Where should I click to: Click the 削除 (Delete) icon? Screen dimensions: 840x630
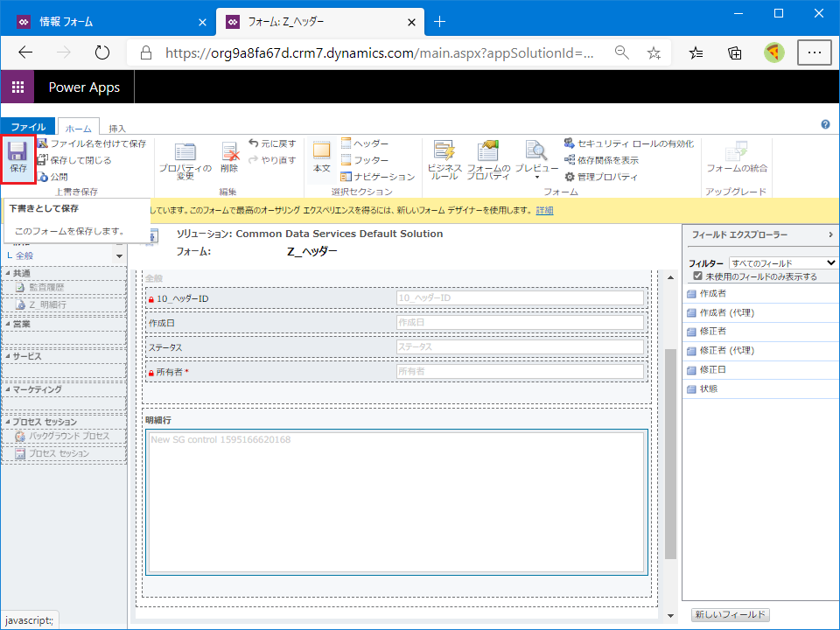point(229,158)
